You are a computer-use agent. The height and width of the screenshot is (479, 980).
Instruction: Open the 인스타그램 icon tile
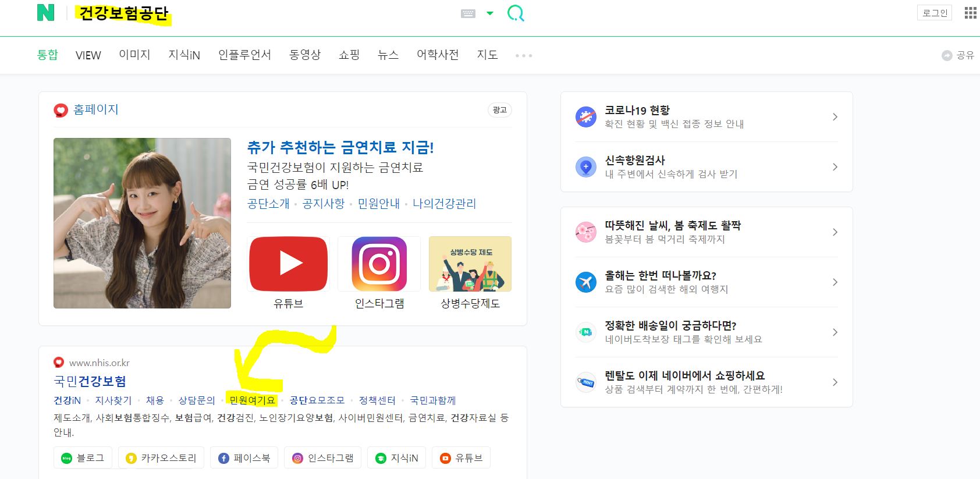[x=379, y=264]
